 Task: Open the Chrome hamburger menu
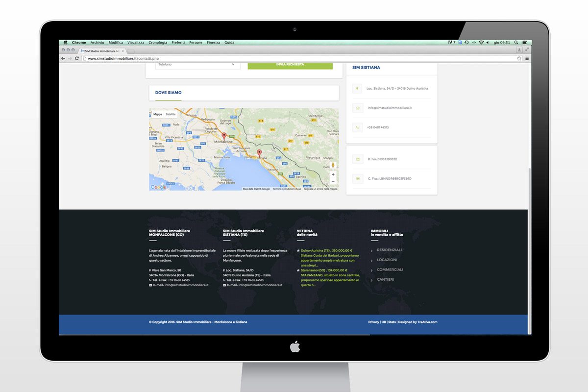coord(527,58)
